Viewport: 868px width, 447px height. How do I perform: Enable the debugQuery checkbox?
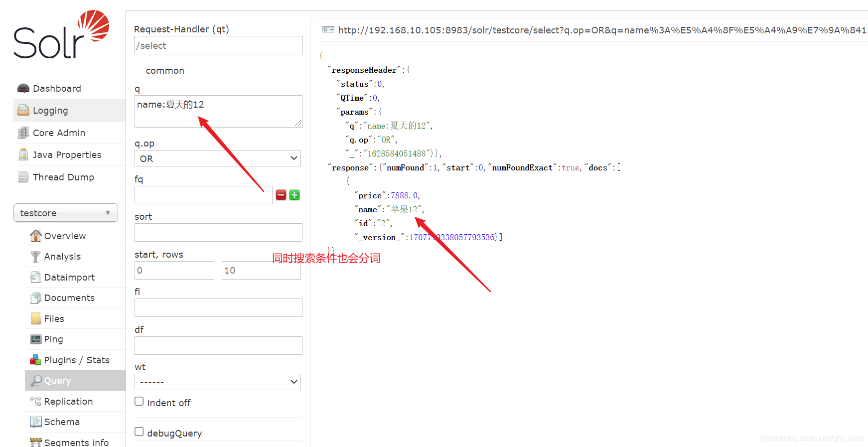click(x=139, y=432)
